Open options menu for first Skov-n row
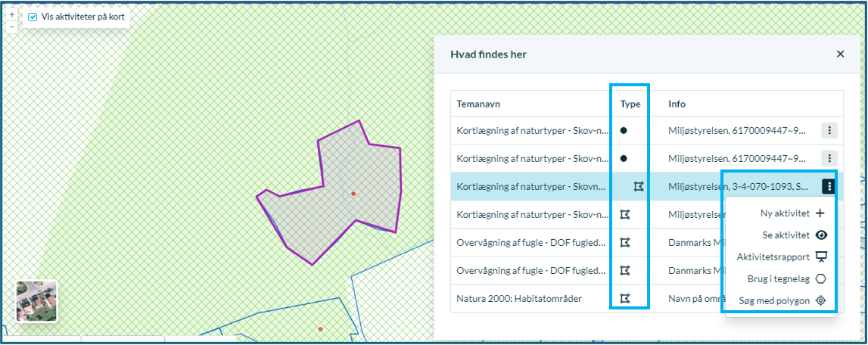868x345 pixels. click(x=829, y=131)
